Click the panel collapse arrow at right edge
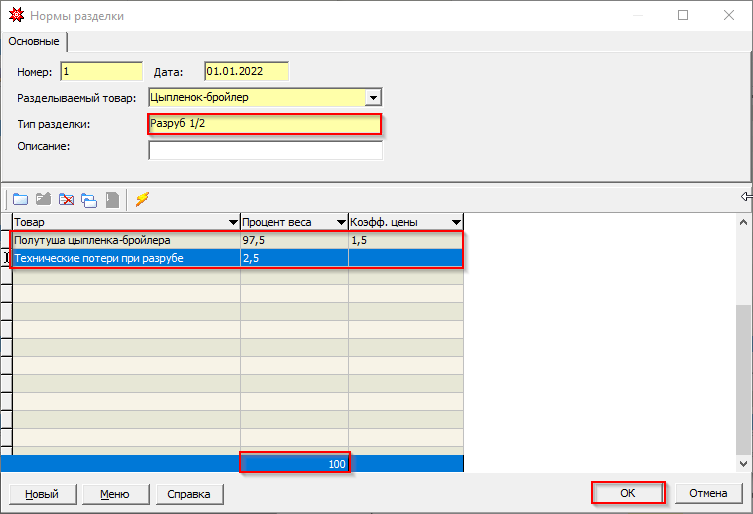 pos(746,196)
